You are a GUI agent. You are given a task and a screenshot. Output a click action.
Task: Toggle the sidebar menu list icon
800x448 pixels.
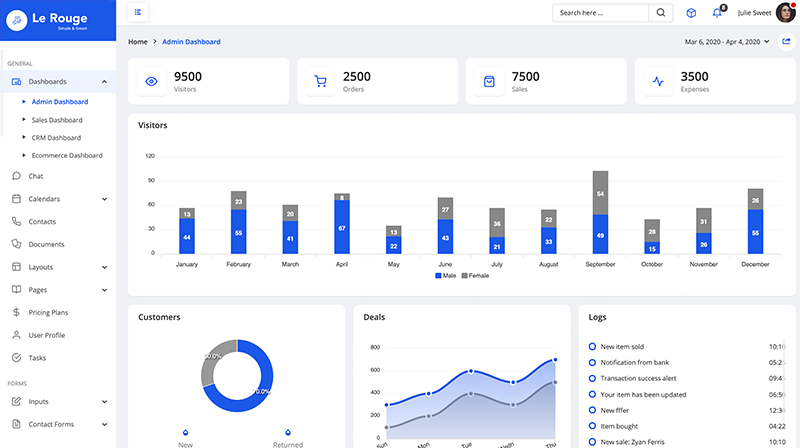137,13
